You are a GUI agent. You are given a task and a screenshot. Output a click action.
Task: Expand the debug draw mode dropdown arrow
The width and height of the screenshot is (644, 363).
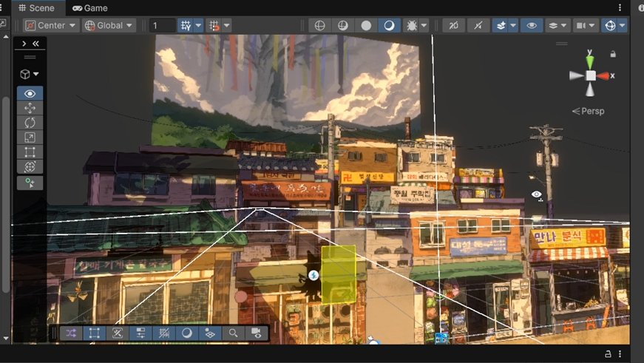424,25
